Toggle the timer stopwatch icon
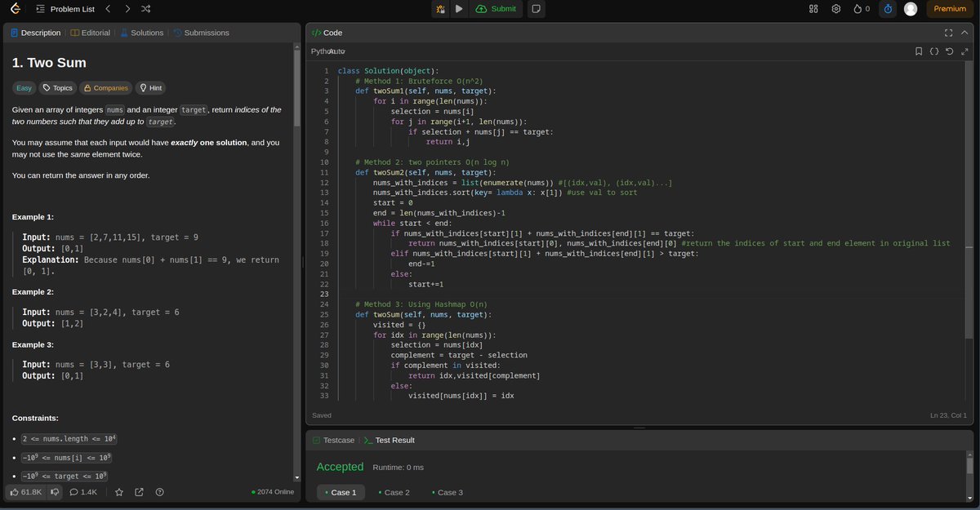Viewport: 980px width, 510px height. point(889,9)
